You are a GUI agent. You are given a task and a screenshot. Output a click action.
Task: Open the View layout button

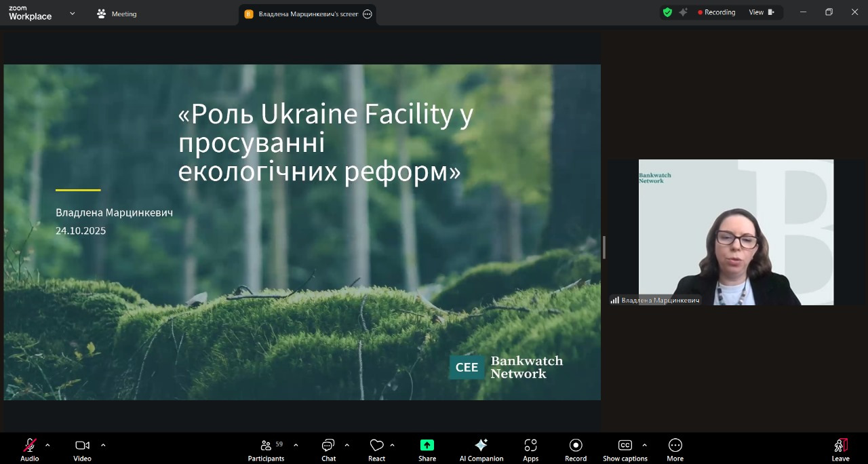(761, 12)
